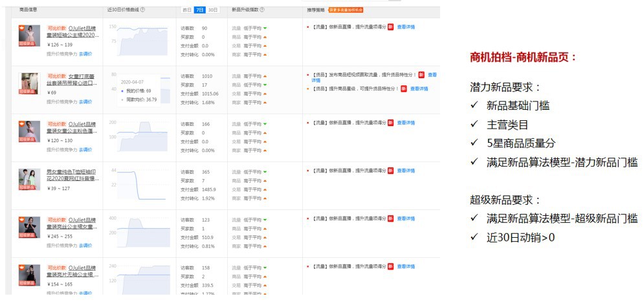Screen dimensions: 644x305
Task: Click tooltip text 同款均价: 36.79
Action: [141, 100]
